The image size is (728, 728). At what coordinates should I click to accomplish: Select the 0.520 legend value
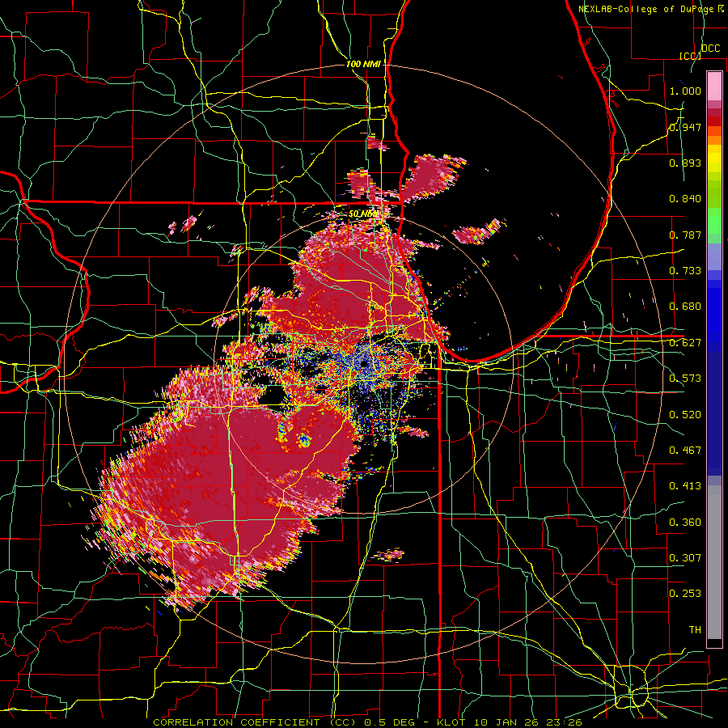[685, 415]
